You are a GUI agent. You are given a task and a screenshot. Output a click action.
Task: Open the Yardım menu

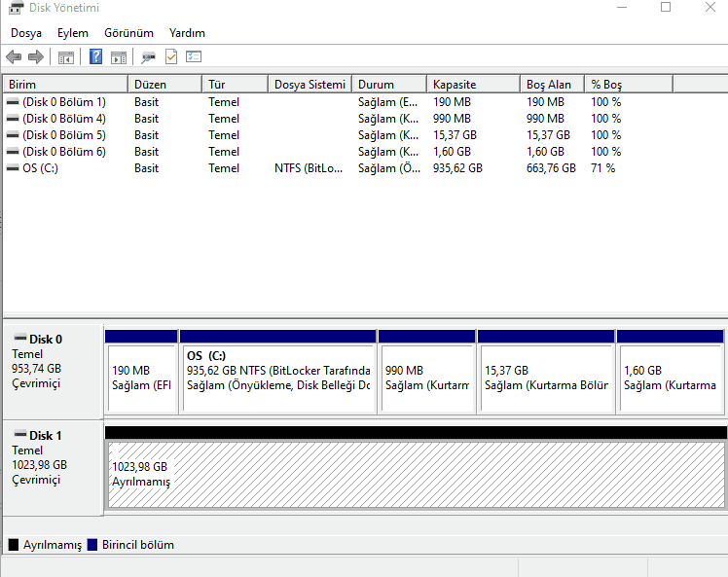tap(187, 33)
